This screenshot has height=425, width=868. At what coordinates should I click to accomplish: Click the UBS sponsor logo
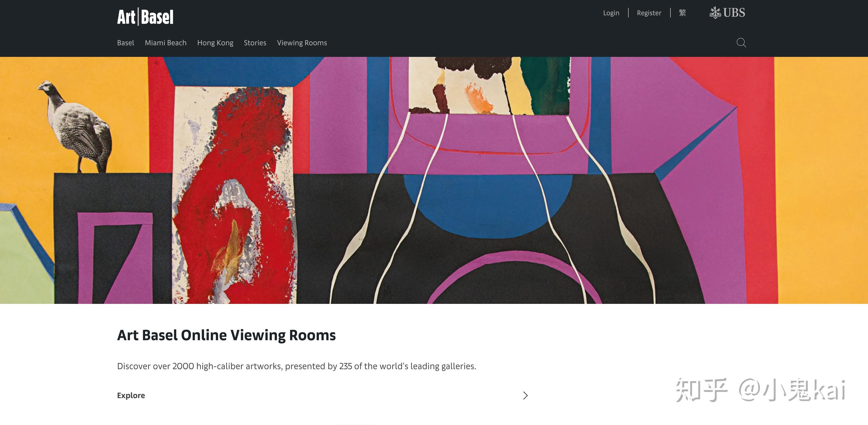(x=727, y=13)
